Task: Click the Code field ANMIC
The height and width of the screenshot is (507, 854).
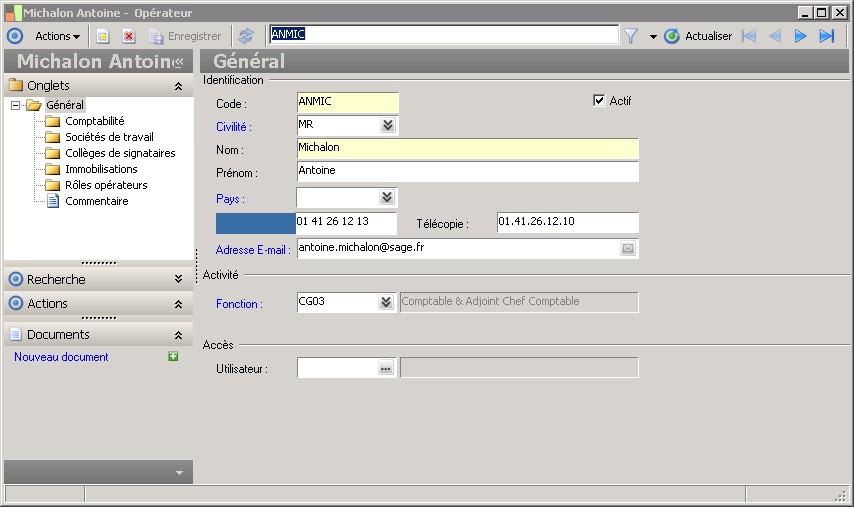Action: pos(347,102)
